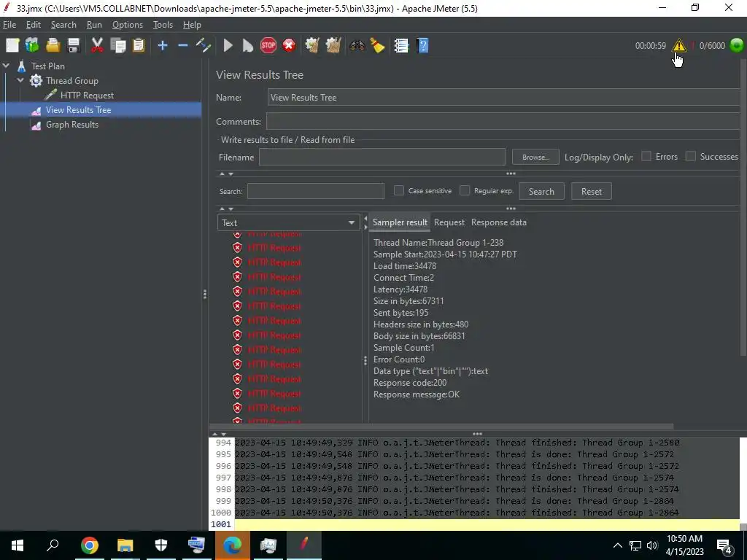
Task: Open help question mark icon
Action: [x=422, y=46]
